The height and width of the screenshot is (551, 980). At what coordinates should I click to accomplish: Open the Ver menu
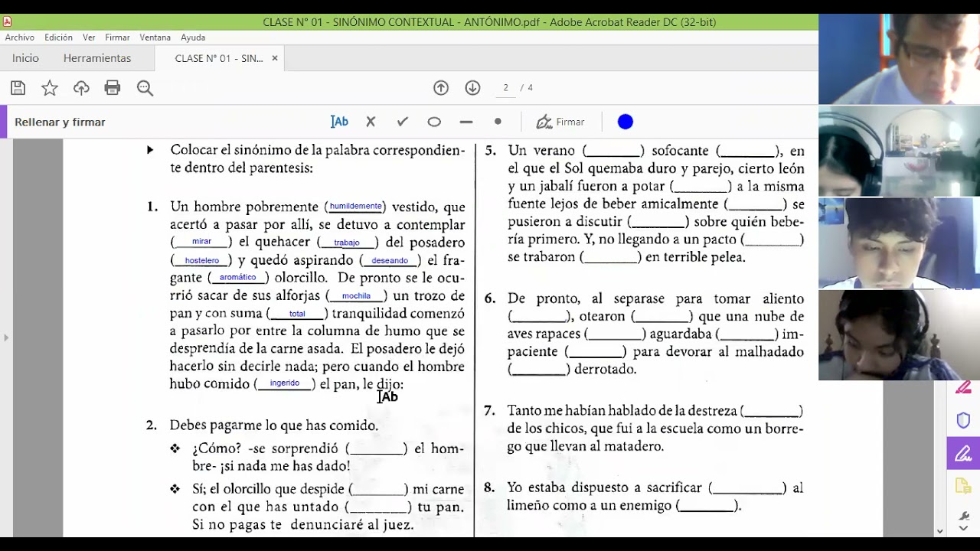click(x=89, y=37)
